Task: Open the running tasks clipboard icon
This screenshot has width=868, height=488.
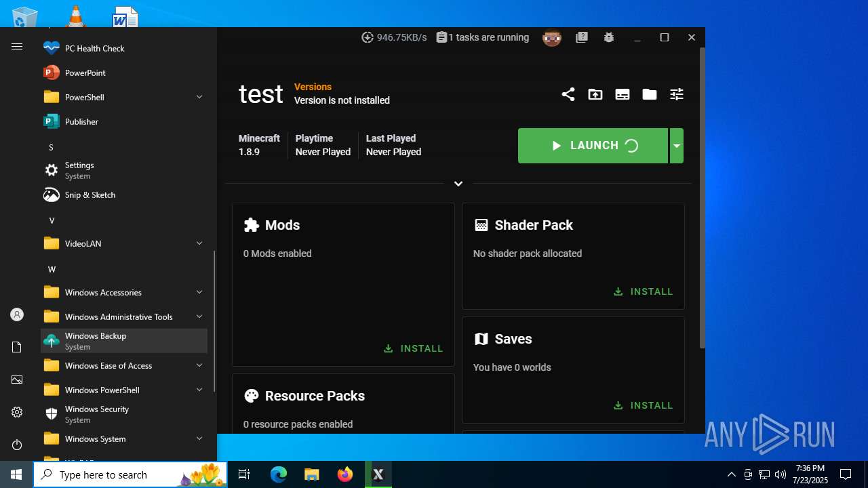Action: click(x=441, y=37)
